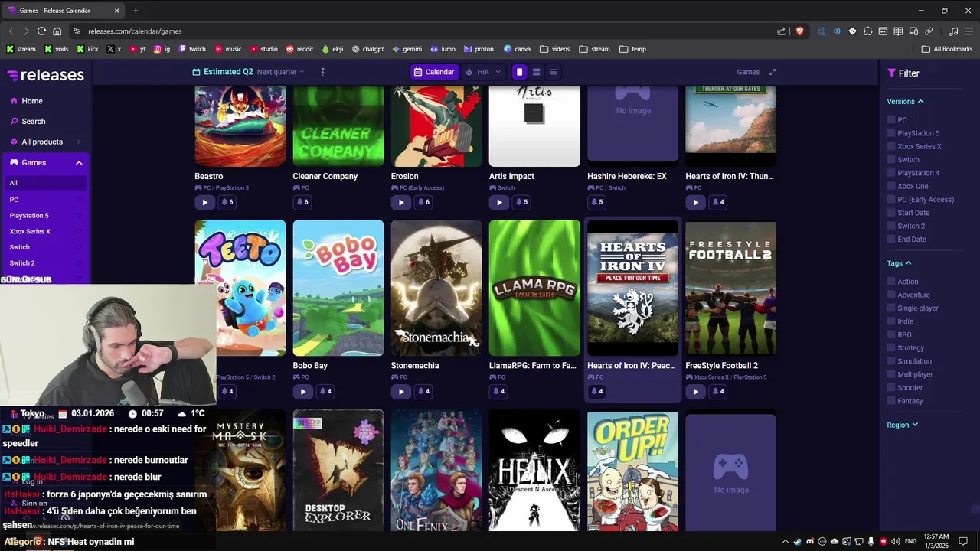This screenshot has height=551, width=980.
Task: Check the Xbox Series X filter
Action: pos(891,146)
